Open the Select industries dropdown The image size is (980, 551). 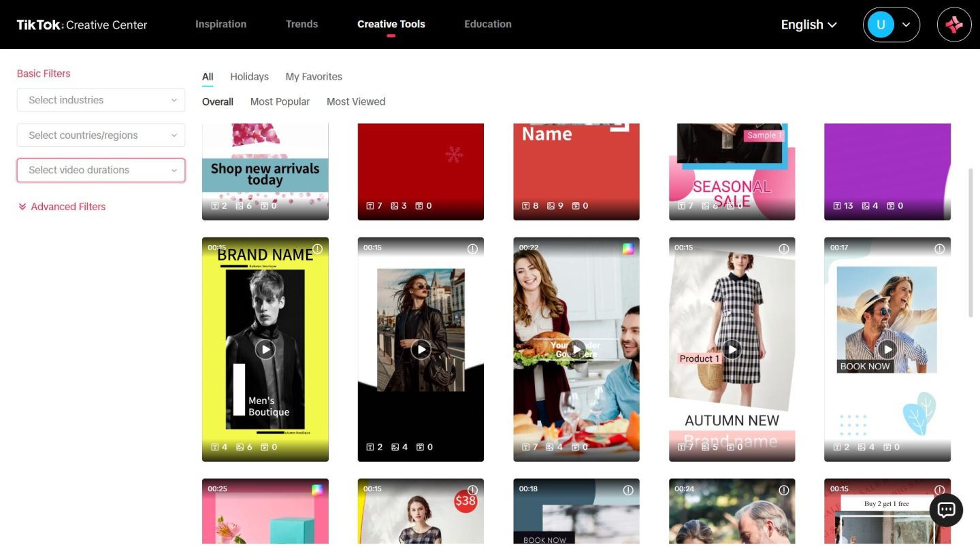tap(101, 100)
